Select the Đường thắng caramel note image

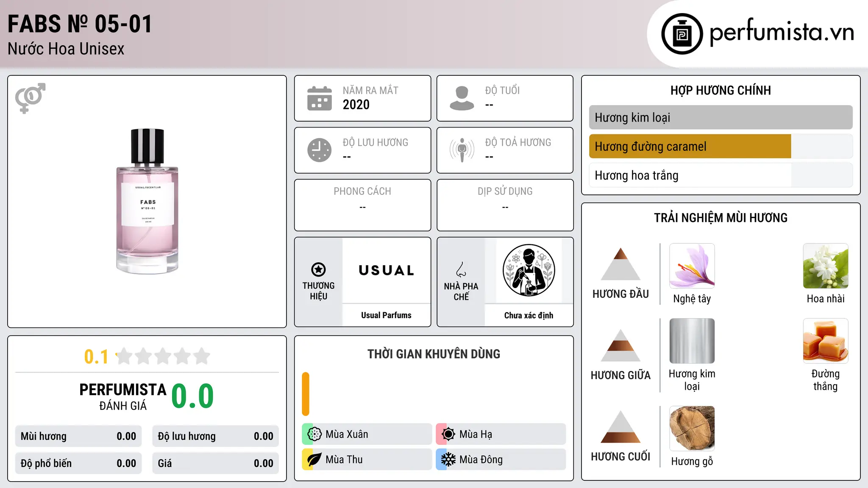pyautogui.click(x=826, y=341)
